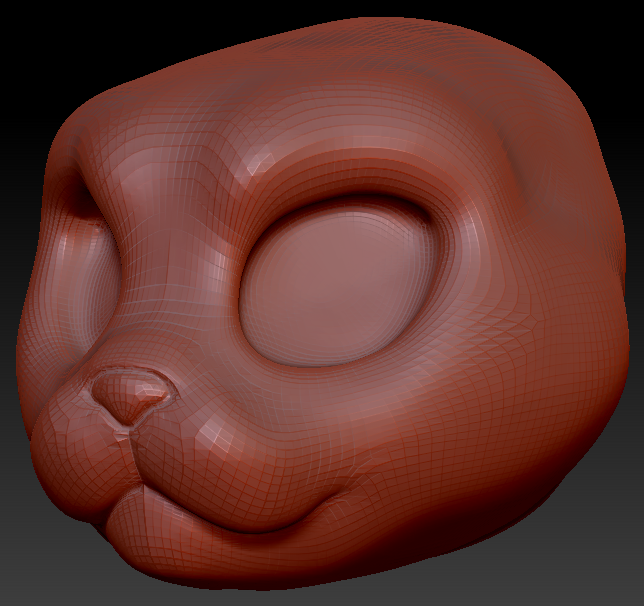Click the small triangular nose on the model
The width and height of the screenshot is (644, 606).
coord(131,396)
